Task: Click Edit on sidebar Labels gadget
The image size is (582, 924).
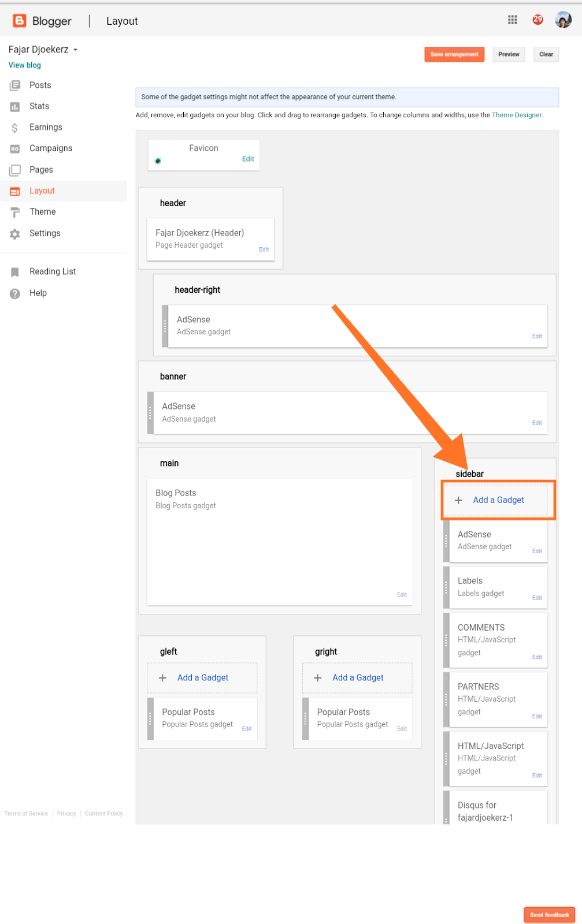Action: click(537, 598)
